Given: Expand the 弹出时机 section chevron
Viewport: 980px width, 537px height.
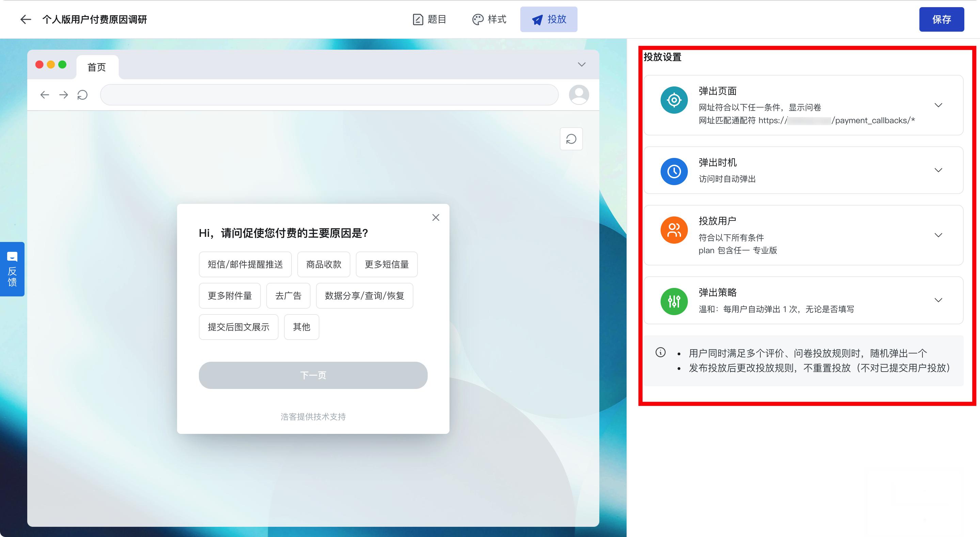Looking at the screenshot, I should (x=938, y=170).
